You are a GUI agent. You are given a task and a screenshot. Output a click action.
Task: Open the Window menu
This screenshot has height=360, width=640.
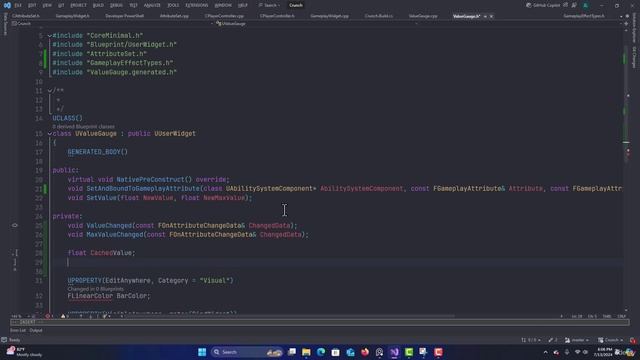tap(223, 5)
